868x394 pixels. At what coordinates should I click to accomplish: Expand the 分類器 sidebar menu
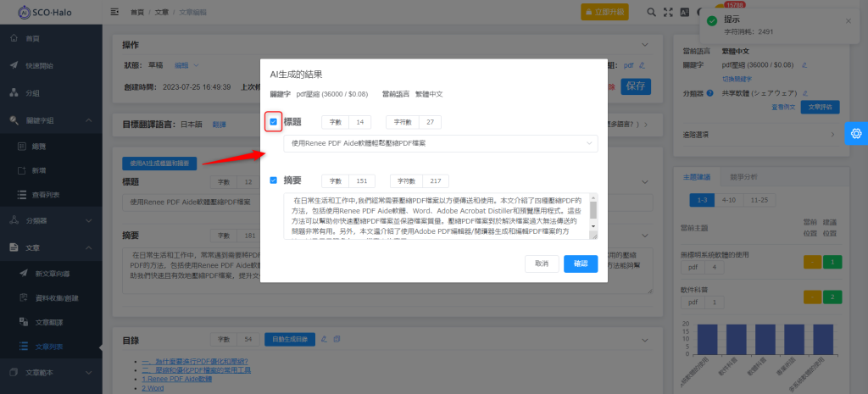point(88,221)
